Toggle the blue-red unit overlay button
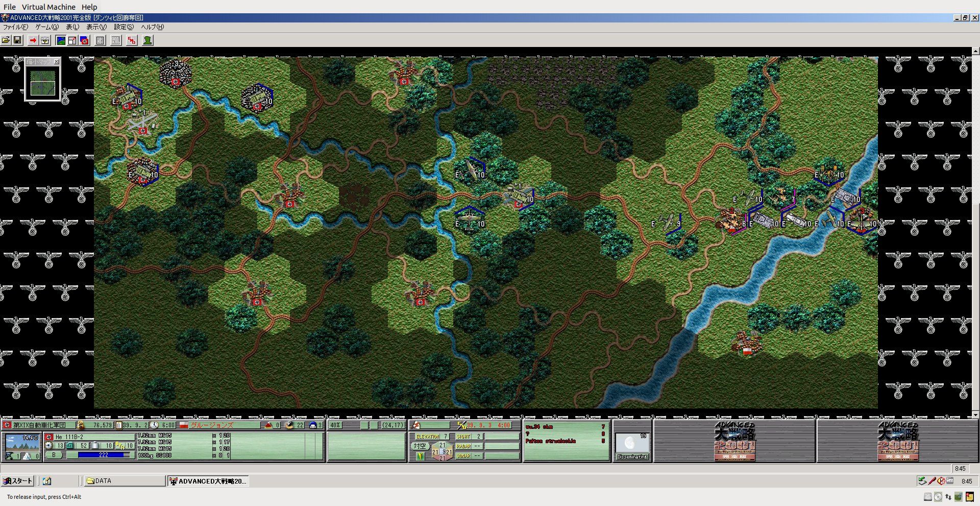 pos(85,40)
